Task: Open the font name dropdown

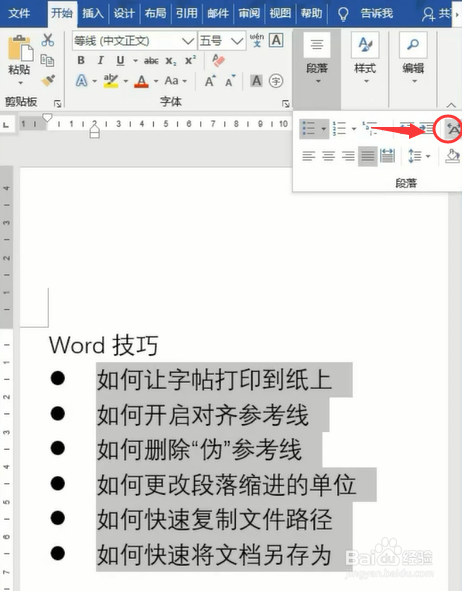Action: pos(188,41)
